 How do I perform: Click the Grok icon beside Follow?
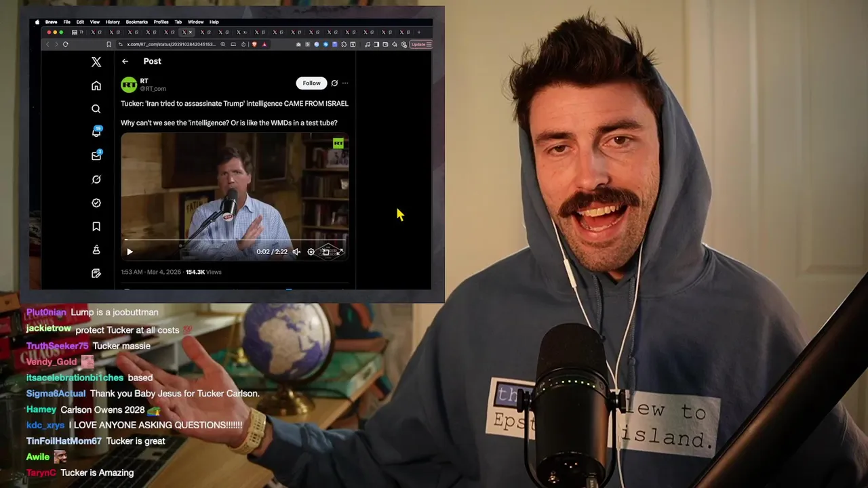coord(334,83)
